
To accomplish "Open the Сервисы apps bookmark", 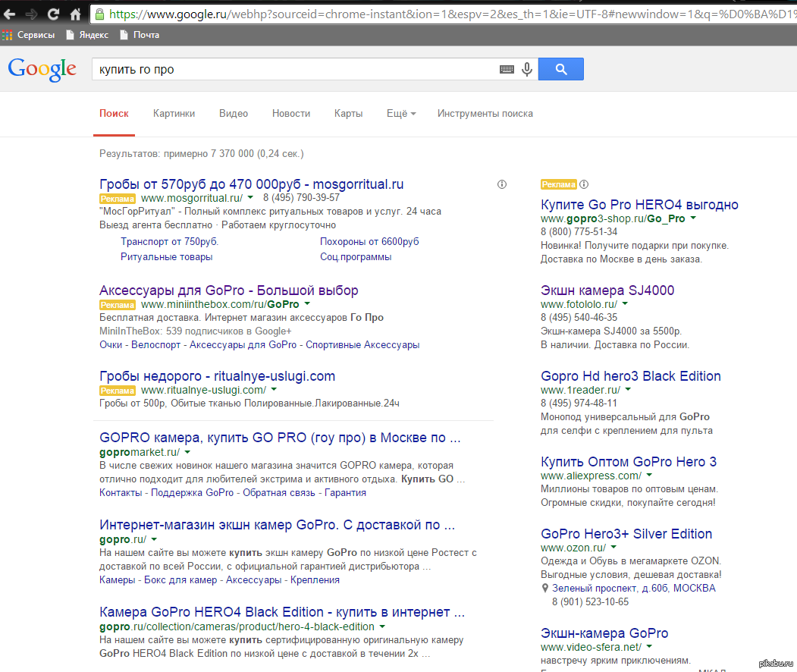I will click(x=29, y=35).
